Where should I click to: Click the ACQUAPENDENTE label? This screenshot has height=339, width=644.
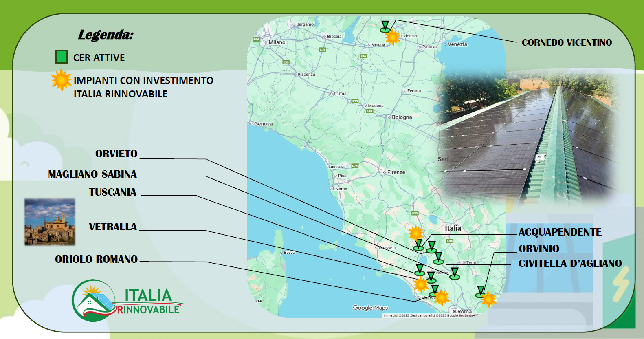pyautogui.click(x=560, y=232)
